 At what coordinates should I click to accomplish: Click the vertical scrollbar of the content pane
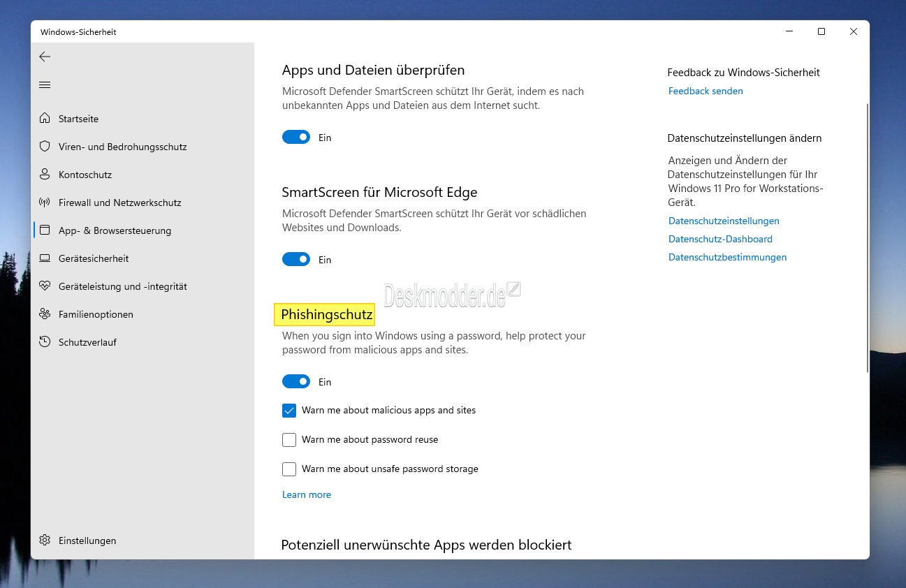pos(867,237)
